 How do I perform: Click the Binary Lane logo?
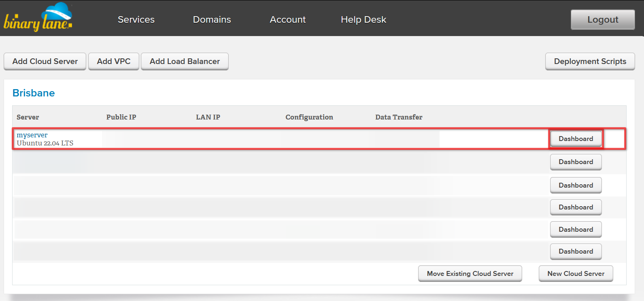pos(38,17)
